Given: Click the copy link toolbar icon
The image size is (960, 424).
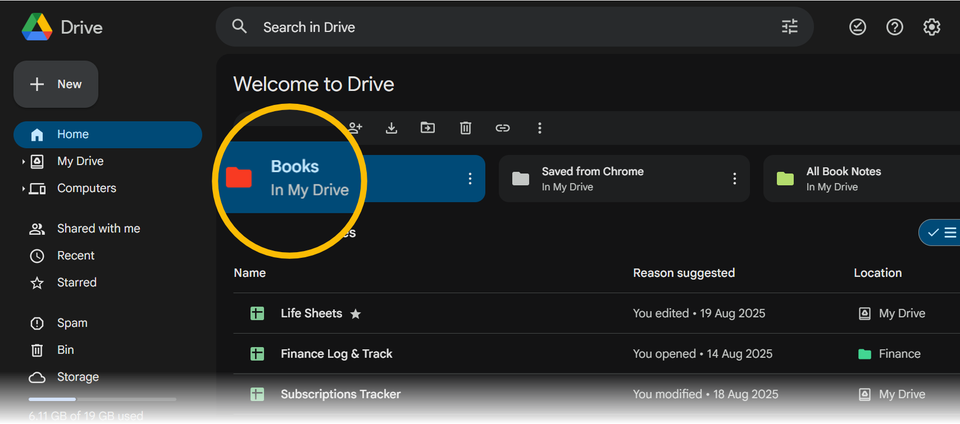Looking at the screenshot, I should point(502,128).
